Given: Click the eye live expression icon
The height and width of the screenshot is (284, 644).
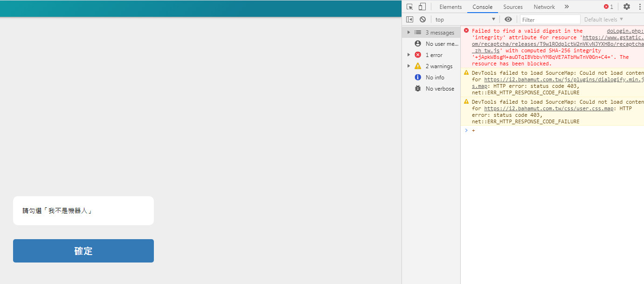Looking at the screenshot, I should pos(508,19).
